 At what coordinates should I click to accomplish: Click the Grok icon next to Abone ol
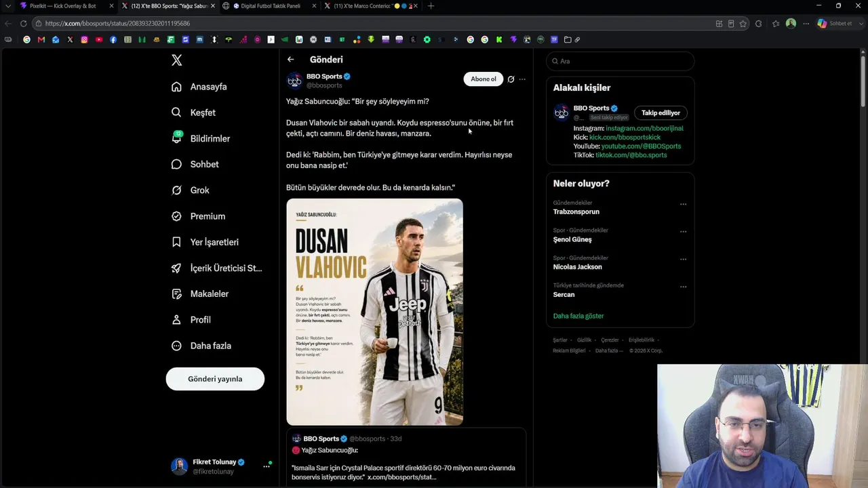[511, 79]
